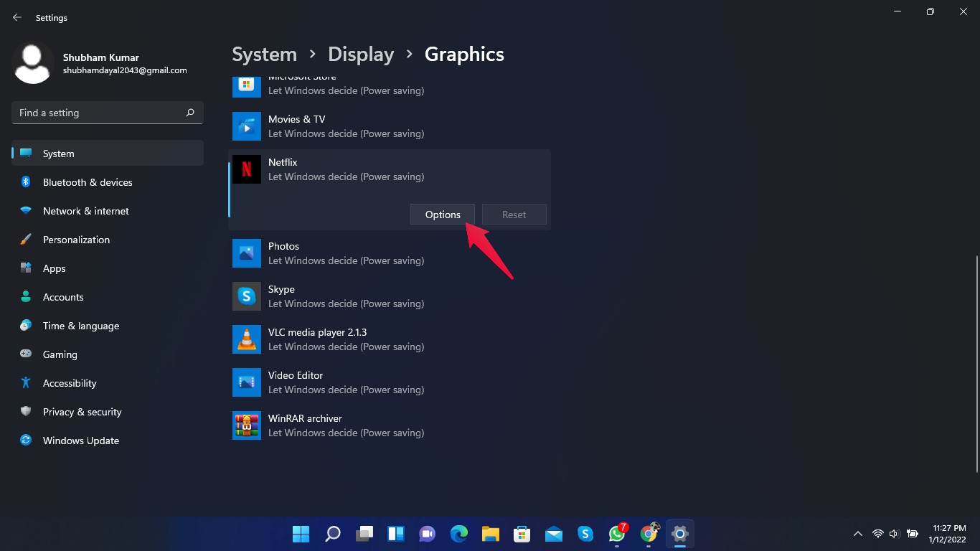Open Bluetooth & devices settings
This screenshot has width=980, height=551.
(88, 182)
